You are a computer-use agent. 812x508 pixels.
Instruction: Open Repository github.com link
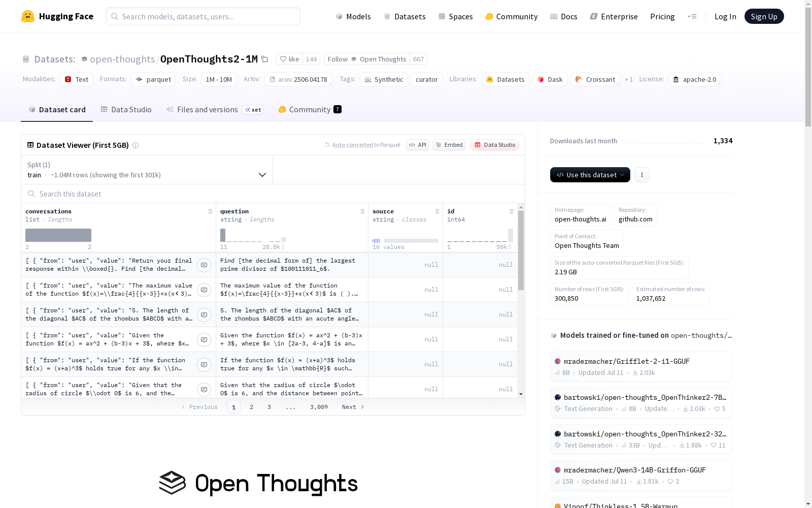coord(635,214)
